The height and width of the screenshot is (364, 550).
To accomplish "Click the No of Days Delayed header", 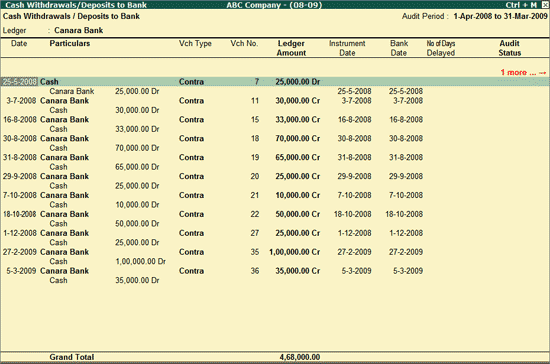I will point(441,48).
